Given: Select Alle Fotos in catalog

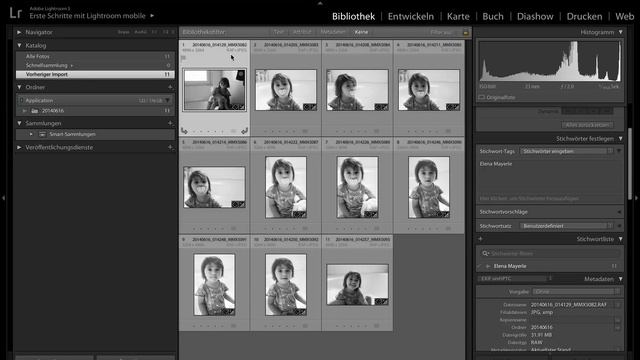Looking at the screenshot, I should tap(96, 56).
